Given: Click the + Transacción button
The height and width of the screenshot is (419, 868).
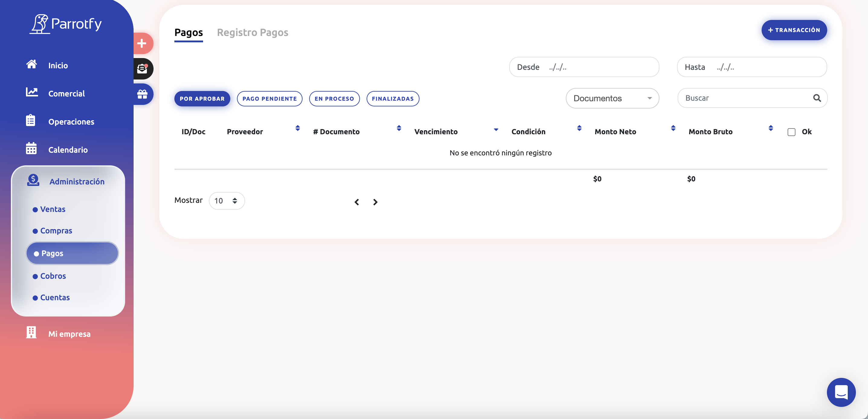Looking at the screenshot, I should point(794,30).
